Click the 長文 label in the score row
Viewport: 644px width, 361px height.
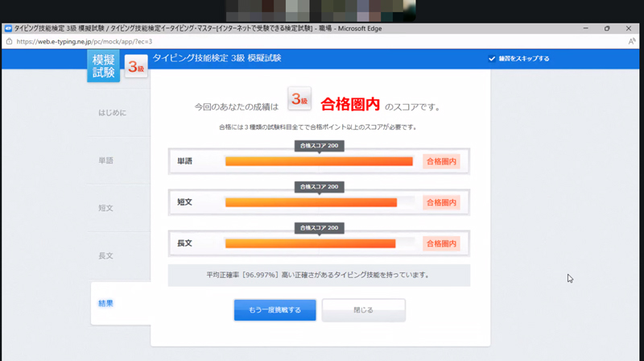click(185, 243)
